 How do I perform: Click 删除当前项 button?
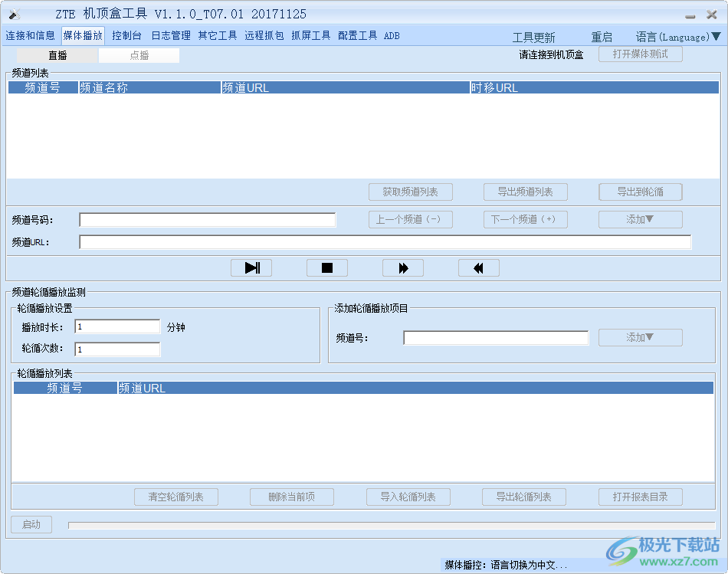coord(291,497)
